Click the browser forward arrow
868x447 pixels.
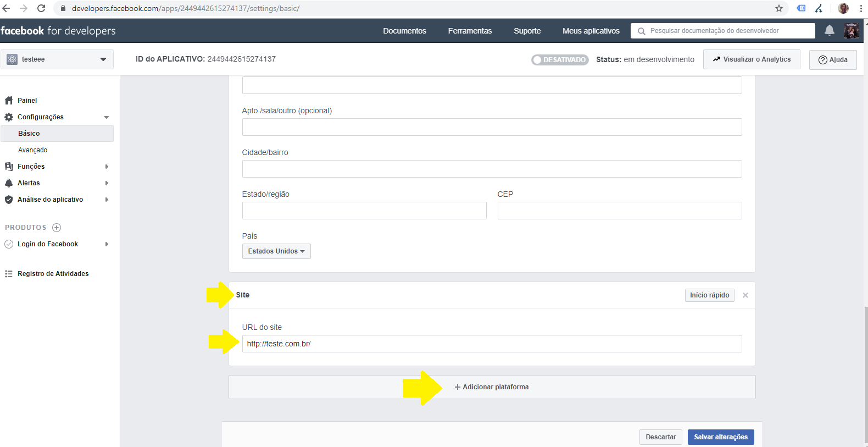coord(24,8)
